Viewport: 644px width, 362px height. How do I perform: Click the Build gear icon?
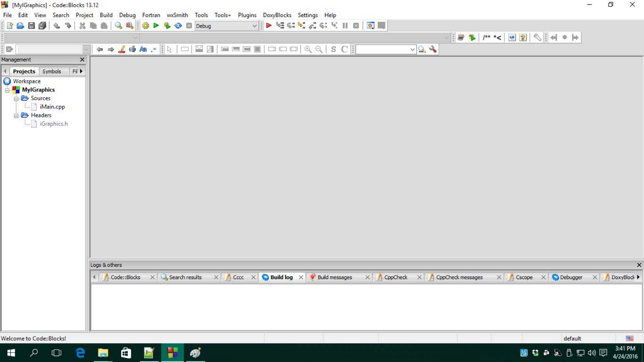point(146,26)
